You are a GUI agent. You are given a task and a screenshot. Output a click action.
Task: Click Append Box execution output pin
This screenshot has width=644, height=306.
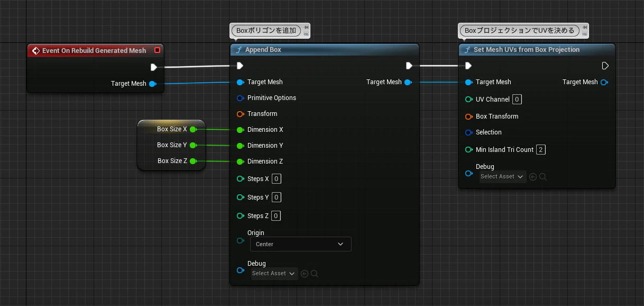[409, 66]
